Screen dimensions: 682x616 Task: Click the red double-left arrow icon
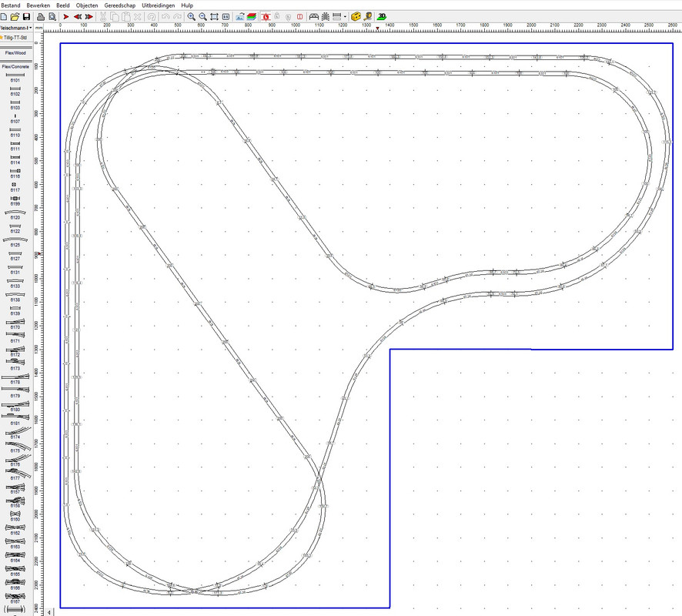78,16
